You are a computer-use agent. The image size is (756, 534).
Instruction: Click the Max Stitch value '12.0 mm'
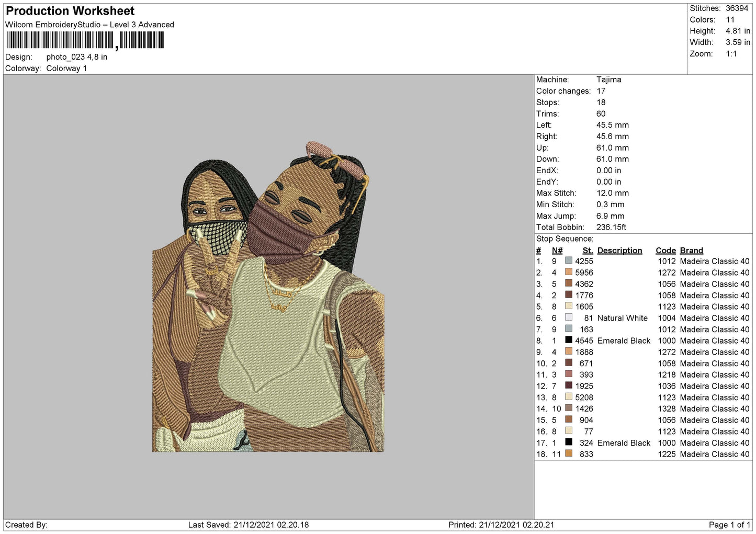(613, 193)
